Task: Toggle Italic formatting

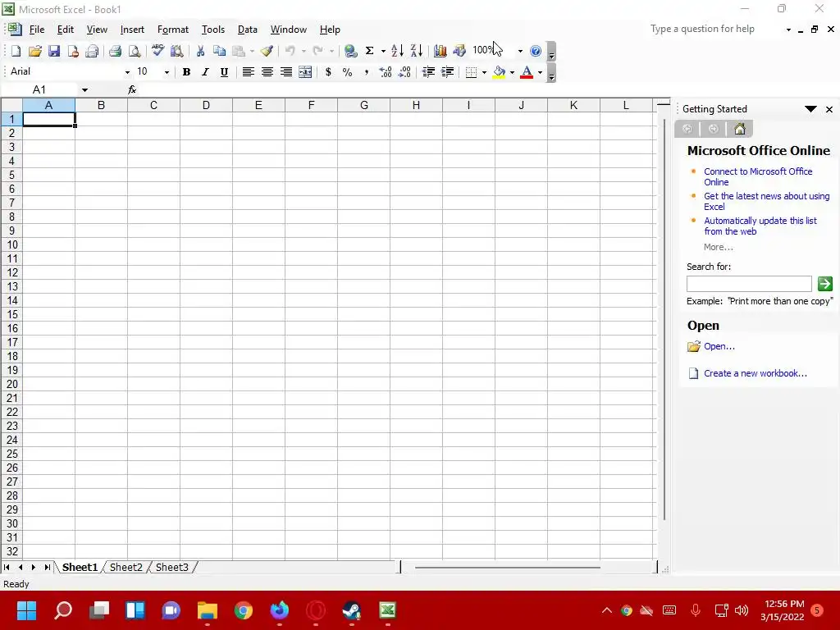Action: tap(205, 72)
